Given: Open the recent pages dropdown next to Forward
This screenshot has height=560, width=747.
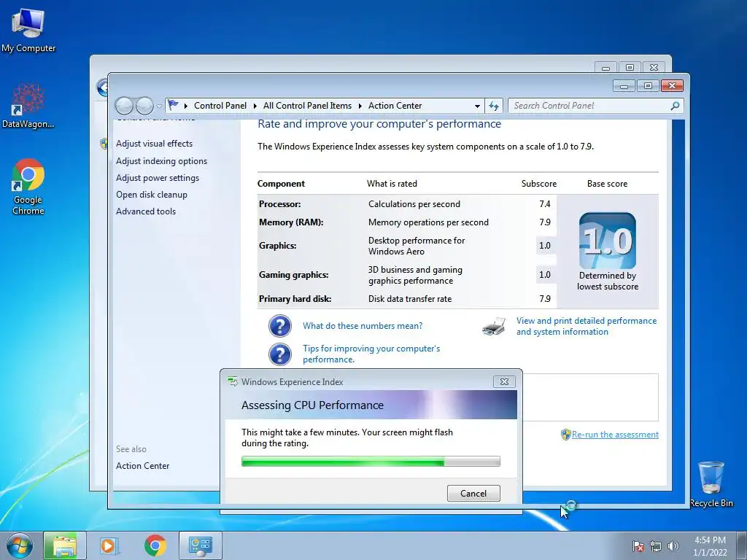Looking at the screenshot, I should pyautogui.click(x=159, y=106).
